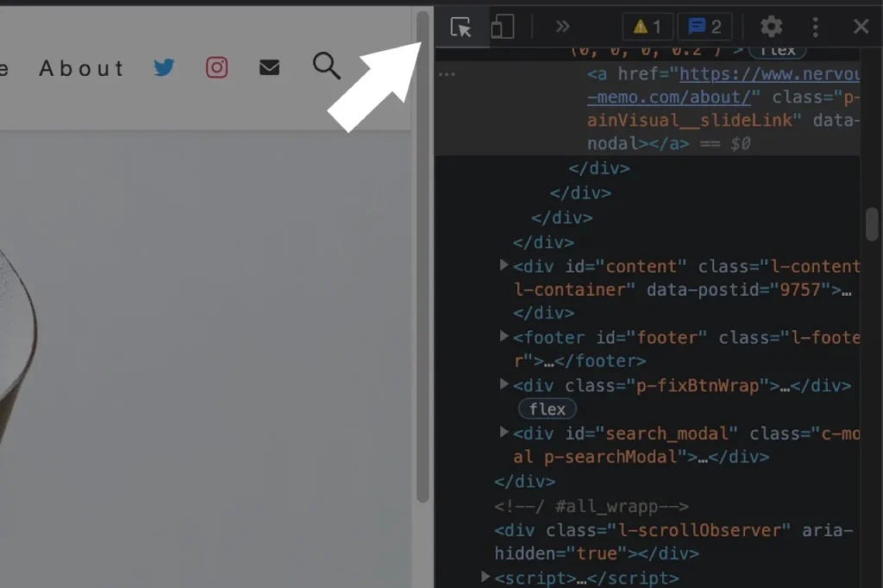883x588 pixels.
Task: Activate the DevTools inspect element picker
Action: (460, 27)
